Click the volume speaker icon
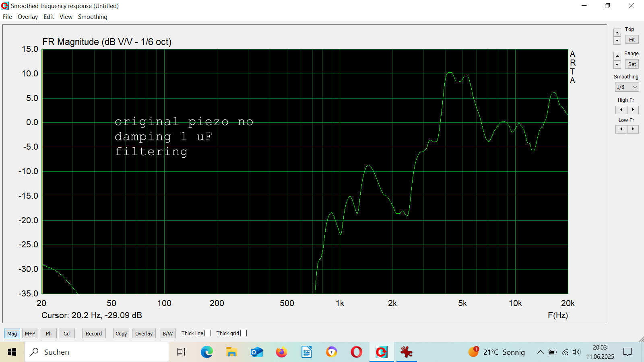The image size is (644, 362). pos(576,352)
